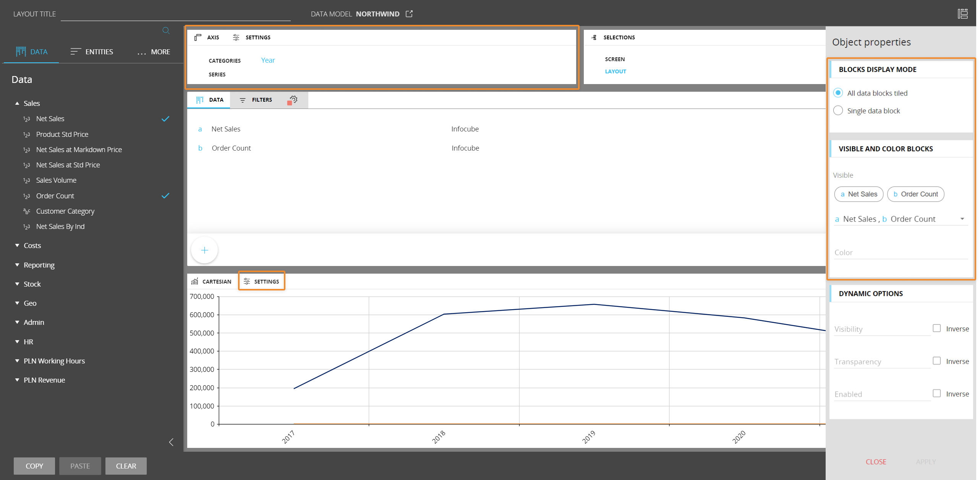Select the Single data block radio option
Viewport: 980px width, 480px height.
(838, 110)
